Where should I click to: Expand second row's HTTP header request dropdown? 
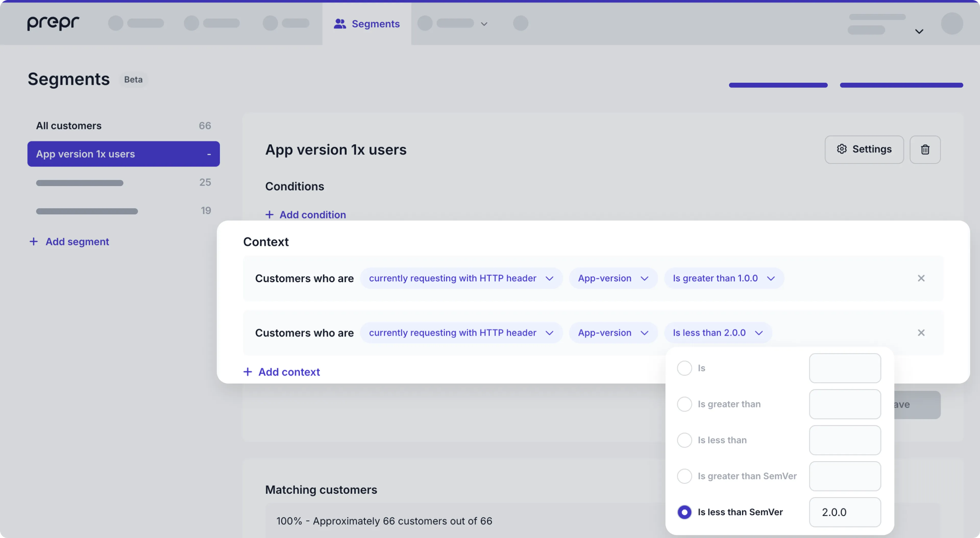461,333
